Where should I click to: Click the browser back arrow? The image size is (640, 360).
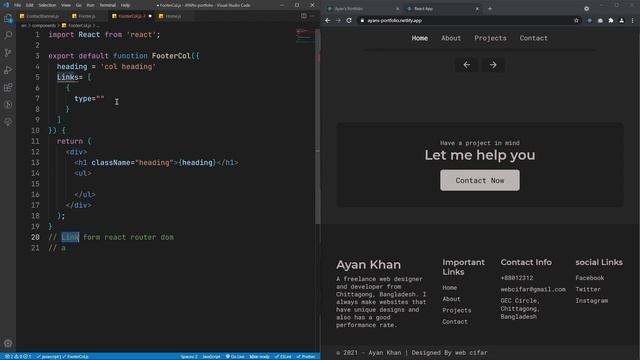pos(328,20)
